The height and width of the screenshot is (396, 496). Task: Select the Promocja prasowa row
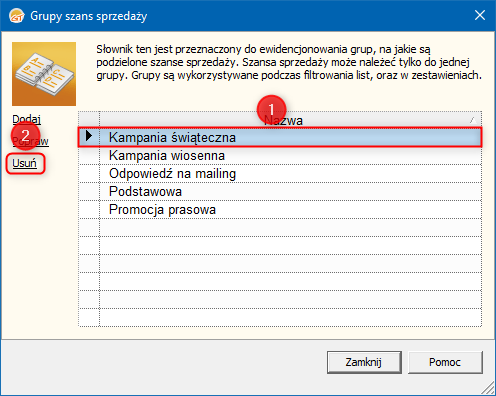[280, 209]
